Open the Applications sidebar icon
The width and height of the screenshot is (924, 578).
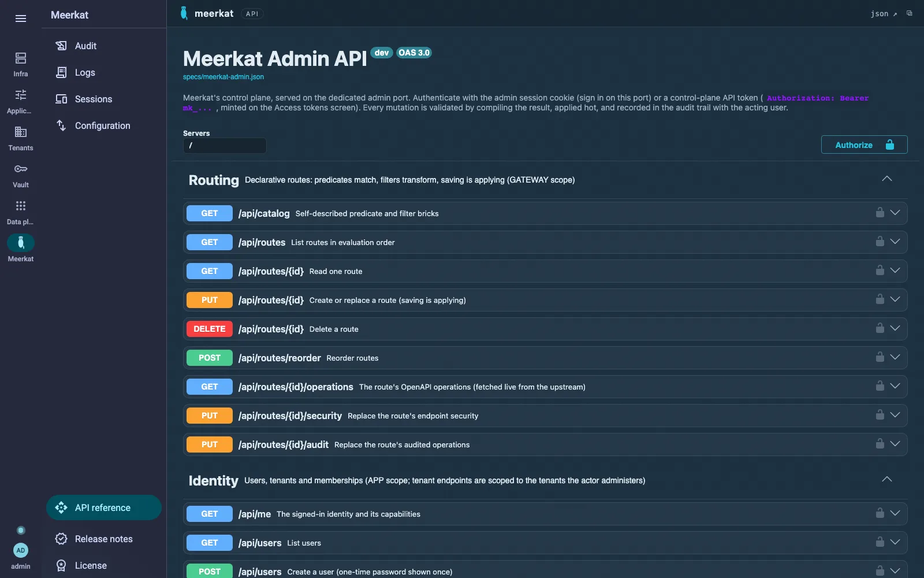(x=21, y=95)
